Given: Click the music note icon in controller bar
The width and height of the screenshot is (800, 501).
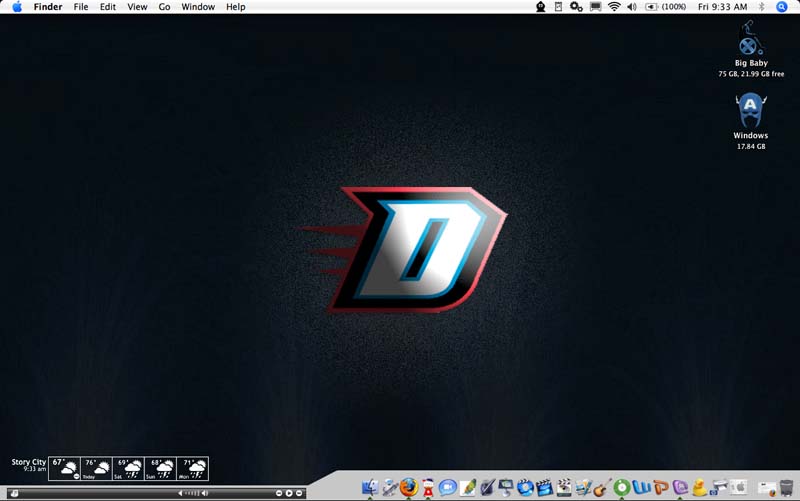Looking at the screenshot, I should coord(14,493).
